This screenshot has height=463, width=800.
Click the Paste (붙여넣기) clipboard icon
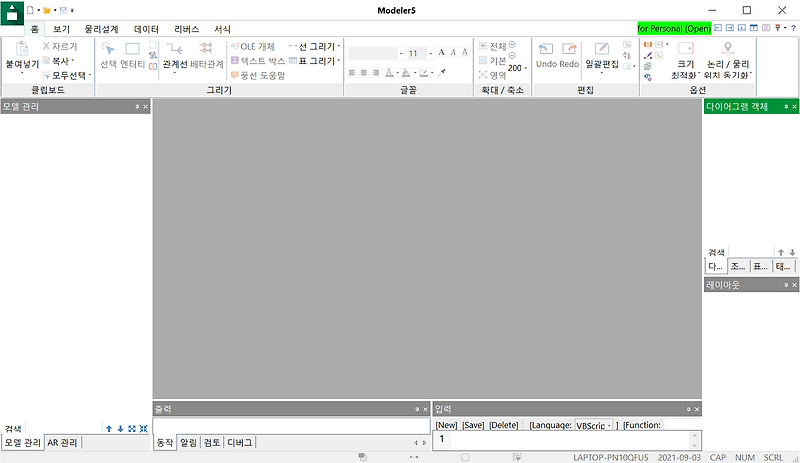click(22, 49)
